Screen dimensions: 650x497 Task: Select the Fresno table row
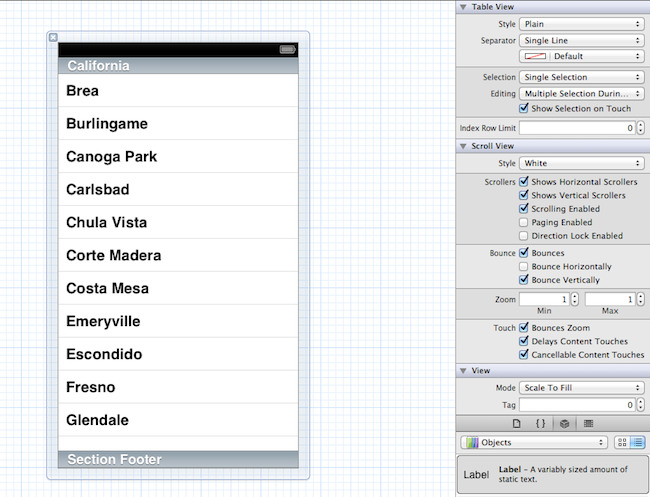178,387
